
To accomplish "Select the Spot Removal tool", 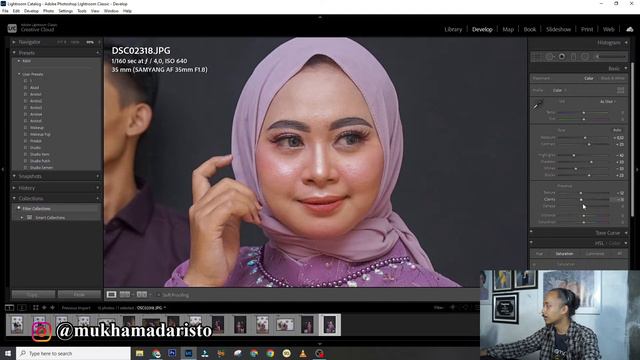I will point(549,57).
